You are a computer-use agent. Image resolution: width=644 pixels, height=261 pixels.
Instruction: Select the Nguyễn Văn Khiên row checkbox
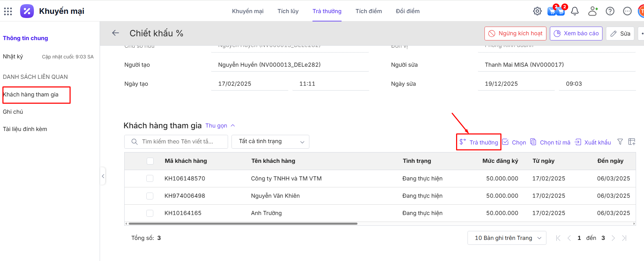tap(150, 196)
